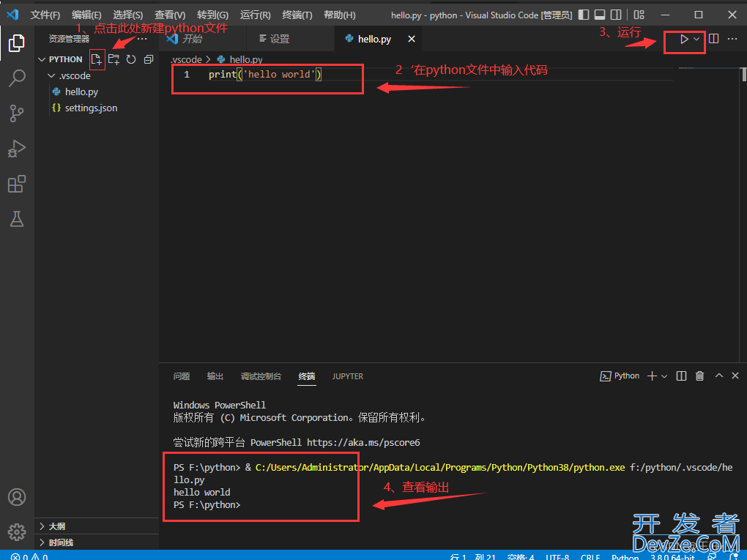Open run options dropdown next to play
Screen dimensions: 747x560
696,39
